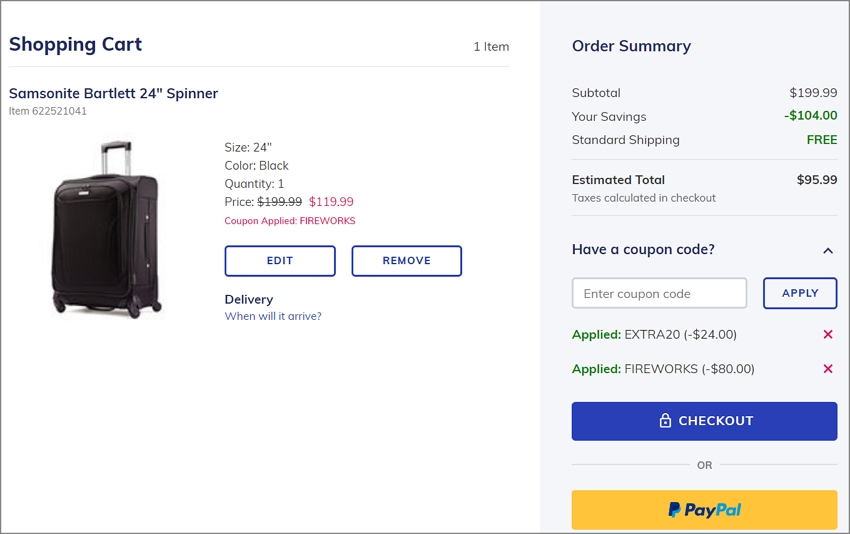The height and width of the screenshot is (534, 850).
Task: Click the lock icon on Checkout button
Action: pos(665,421)
